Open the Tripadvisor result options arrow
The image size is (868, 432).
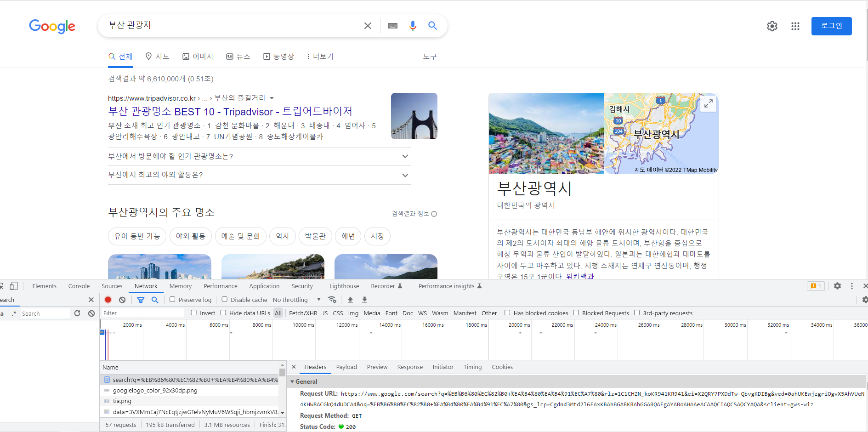272,98
